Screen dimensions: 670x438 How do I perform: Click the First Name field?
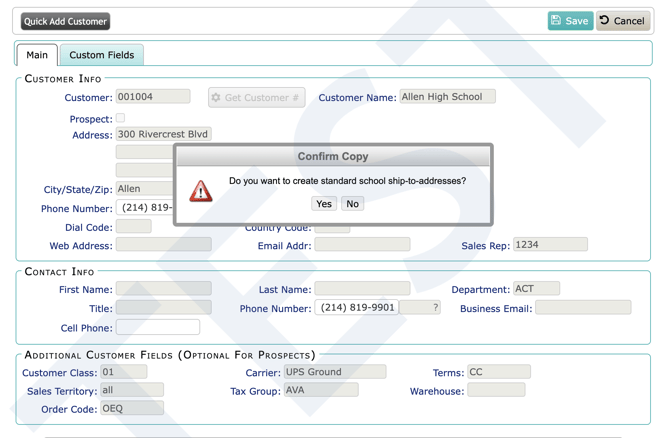pyautogui.click(x=164, y=288)
